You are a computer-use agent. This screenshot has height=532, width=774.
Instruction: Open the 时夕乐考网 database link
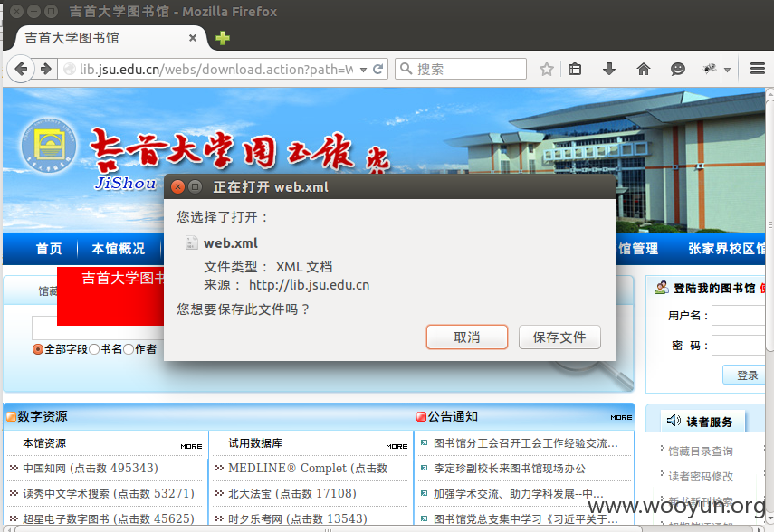pyautogui.click(x=298, y=518)
